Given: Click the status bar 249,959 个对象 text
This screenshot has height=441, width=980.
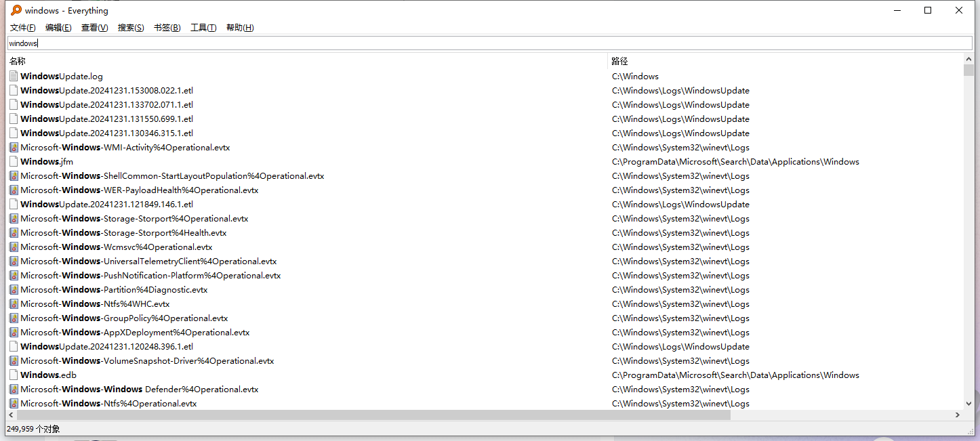Looking at the screenshot, I should (x=33, y=429).
